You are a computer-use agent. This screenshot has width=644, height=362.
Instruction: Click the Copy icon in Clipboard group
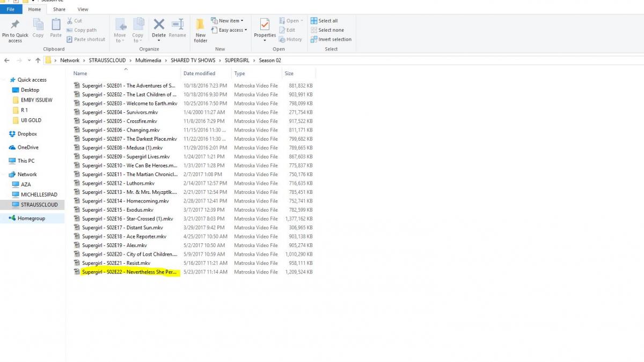coord(38,25)
